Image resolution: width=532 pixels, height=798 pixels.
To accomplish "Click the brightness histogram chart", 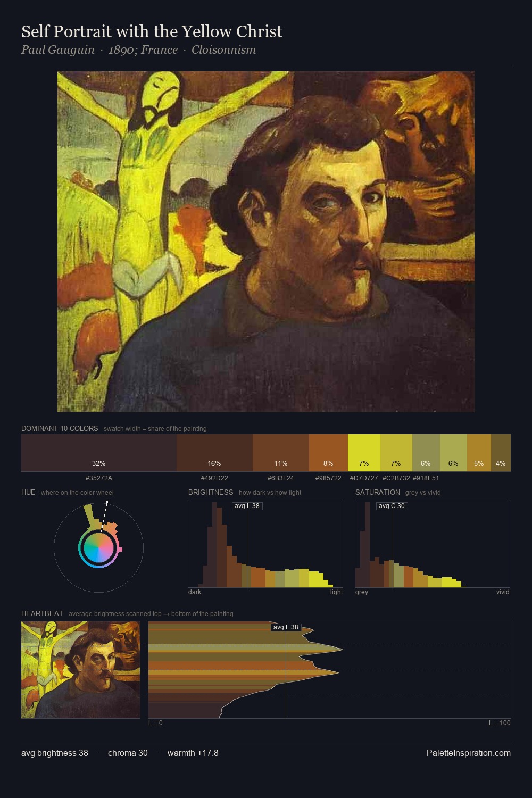I will tap(265, 544).
